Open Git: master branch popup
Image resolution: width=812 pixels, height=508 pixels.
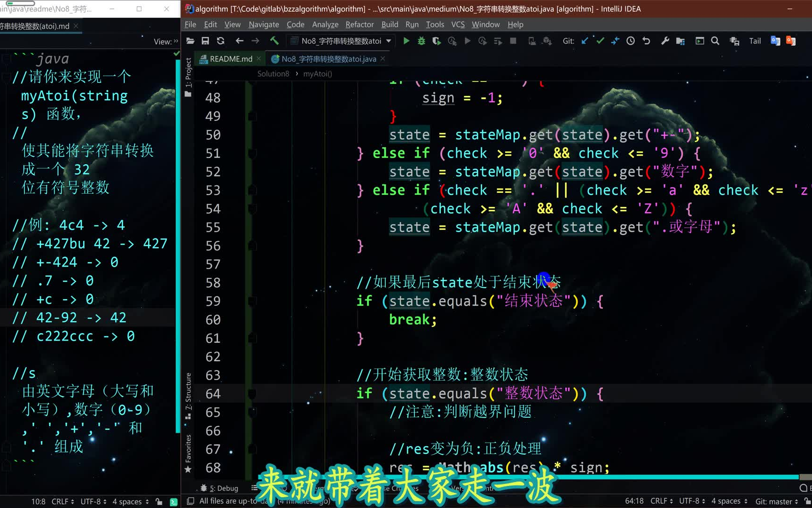pyautogui.click(x=777, y=501)
